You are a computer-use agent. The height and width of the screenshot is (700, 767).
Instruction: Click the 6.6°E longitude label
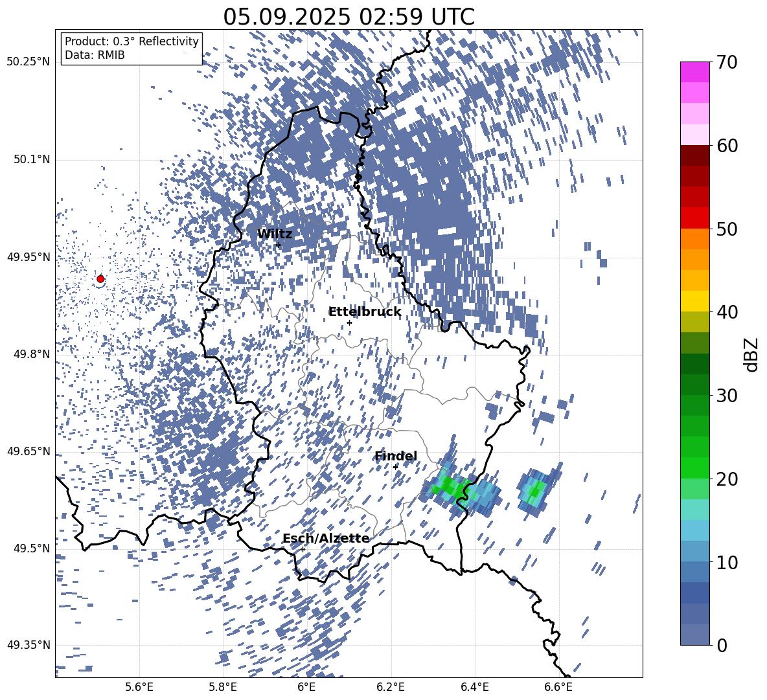558,687
